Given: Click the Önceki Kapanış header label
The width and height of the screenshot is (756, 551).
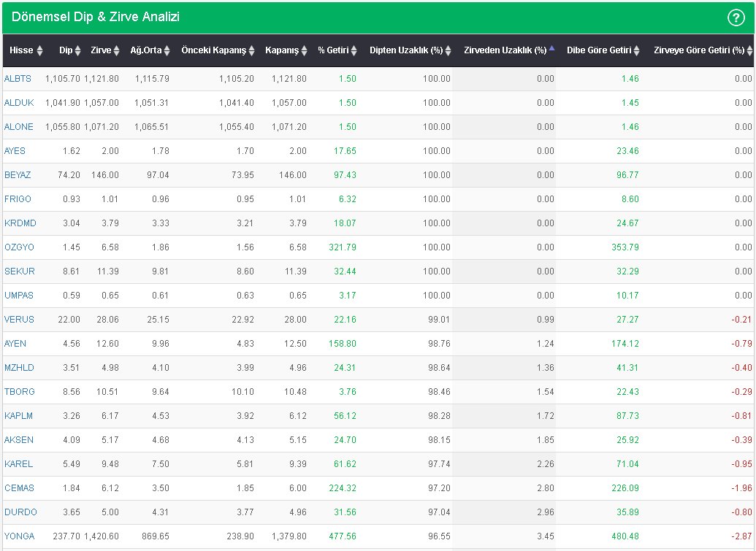Looking at the screenshot, I should point(213,50).
